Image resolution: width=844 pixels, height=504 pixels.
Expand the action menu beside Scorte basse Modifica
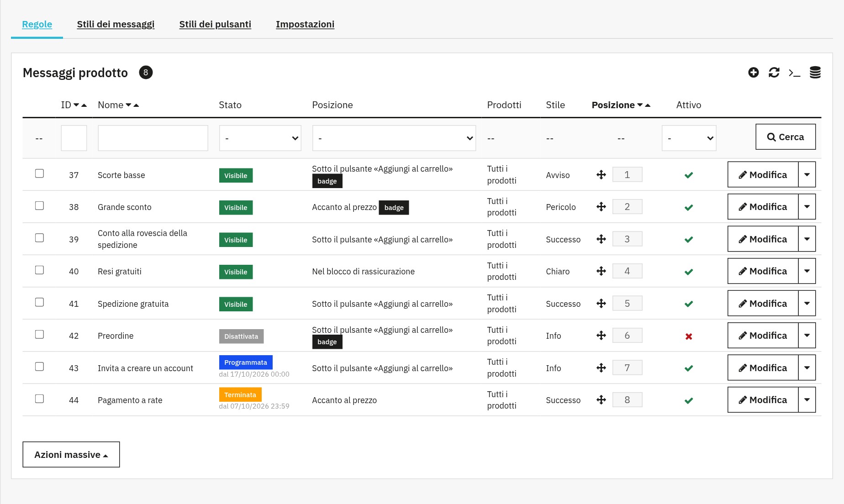click(x=807, y=174)
